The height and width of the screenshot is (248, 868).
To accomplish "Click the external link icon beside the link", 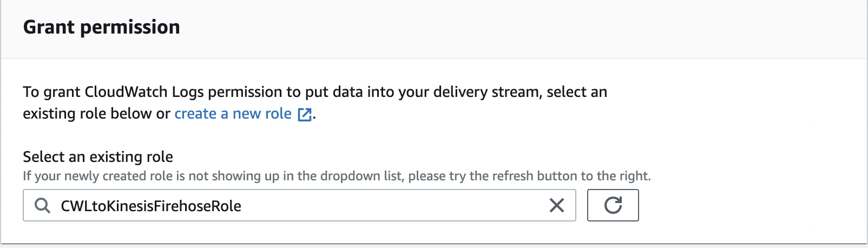I will (x=305, y=114).
